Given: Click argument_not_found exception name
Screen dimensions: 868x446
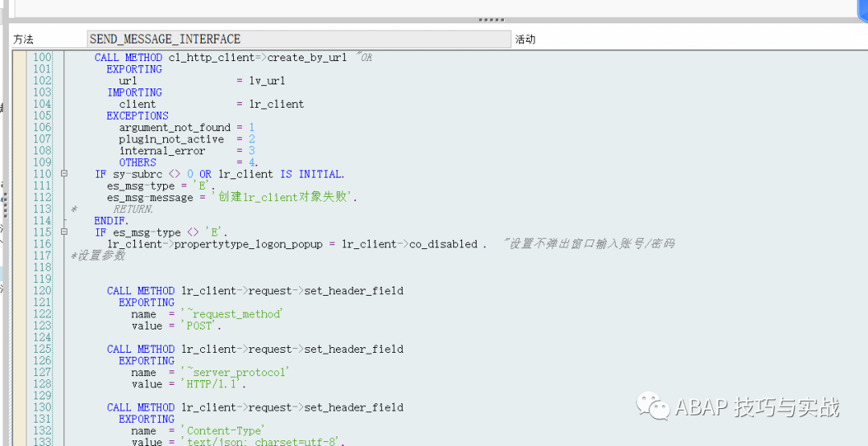Looking at the screenshot, I should point(174,127).
